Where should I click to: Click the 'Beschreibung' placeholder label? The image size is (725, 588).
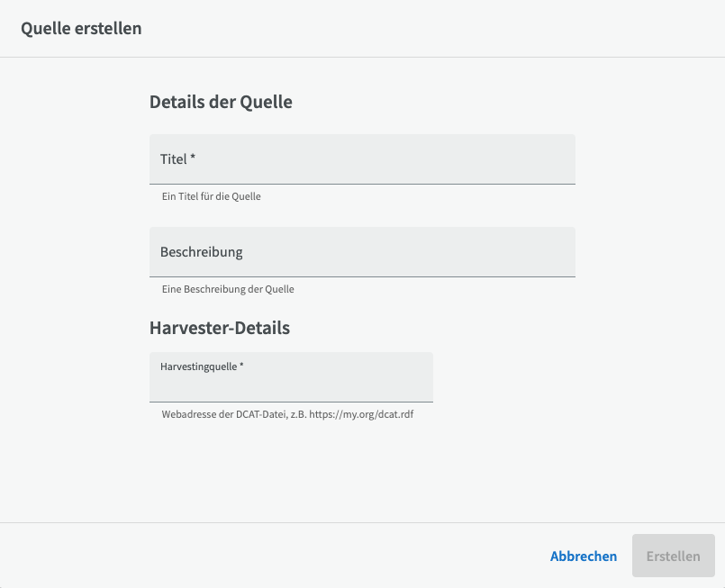tap(202, 252)
